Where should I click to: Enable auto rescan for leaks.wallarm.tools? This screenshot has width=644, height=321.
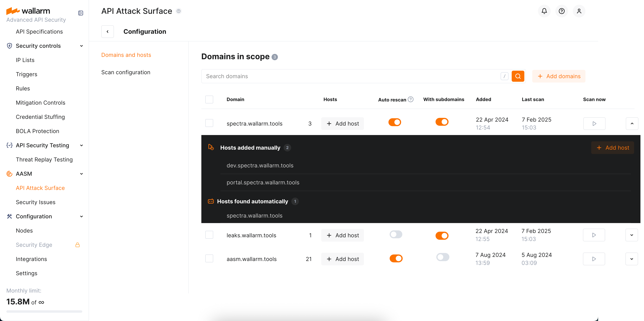[x=396, y=234]
